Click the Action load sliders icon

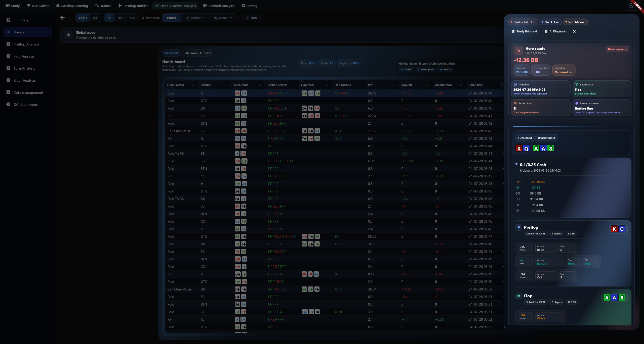515,103
